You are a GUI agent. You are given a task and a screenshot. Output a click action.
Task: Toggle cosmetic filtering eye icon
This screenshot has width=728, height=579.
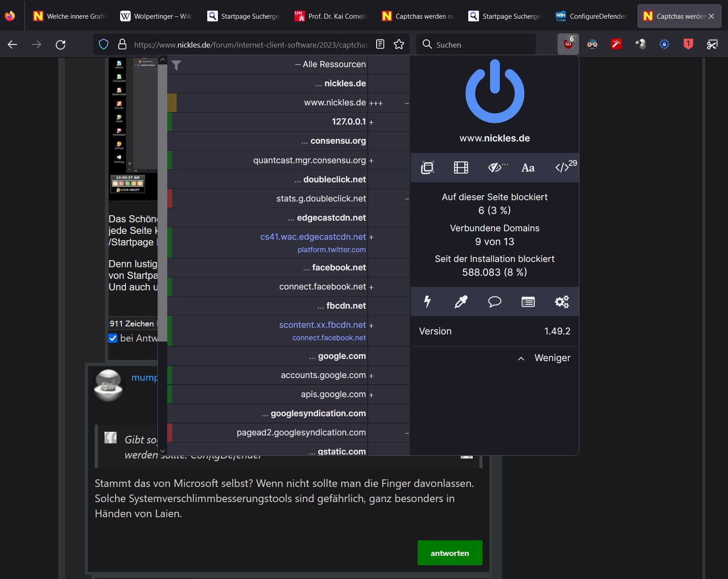point(496,168)
